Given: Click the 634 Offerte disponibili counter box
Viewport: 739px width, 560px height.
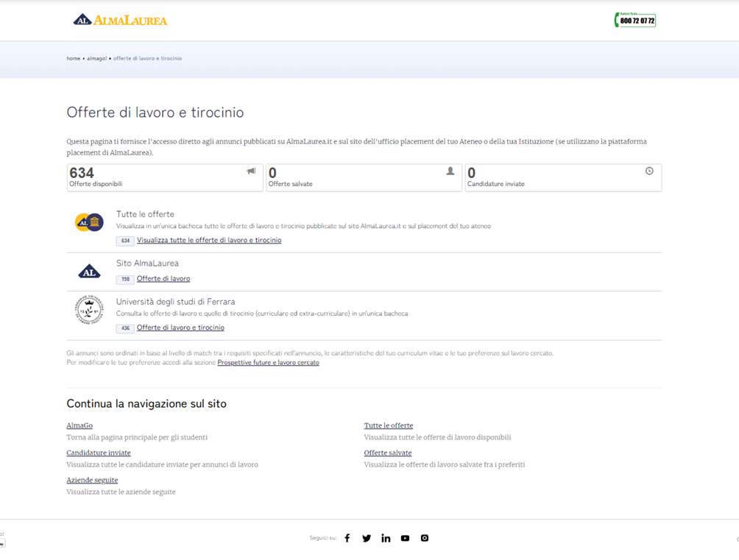Looking at the screenshot, I should [x=165, y=177].
